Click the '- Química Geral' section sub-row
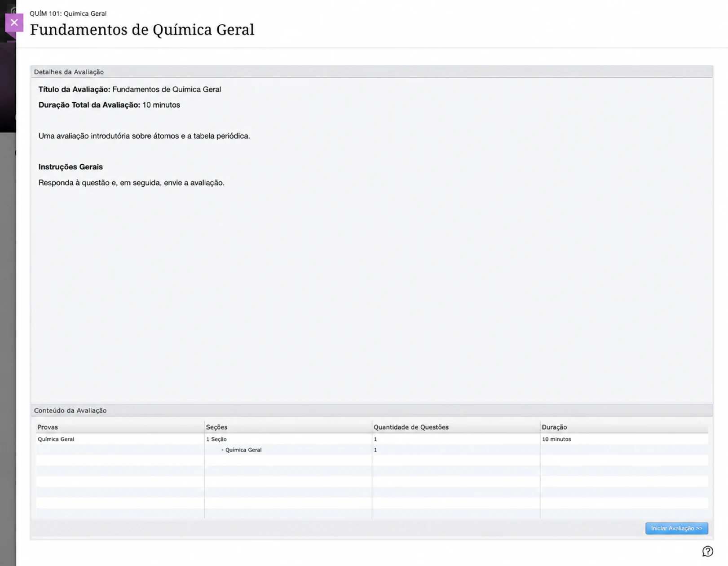 pyautogui.click(x=242, y=450)
